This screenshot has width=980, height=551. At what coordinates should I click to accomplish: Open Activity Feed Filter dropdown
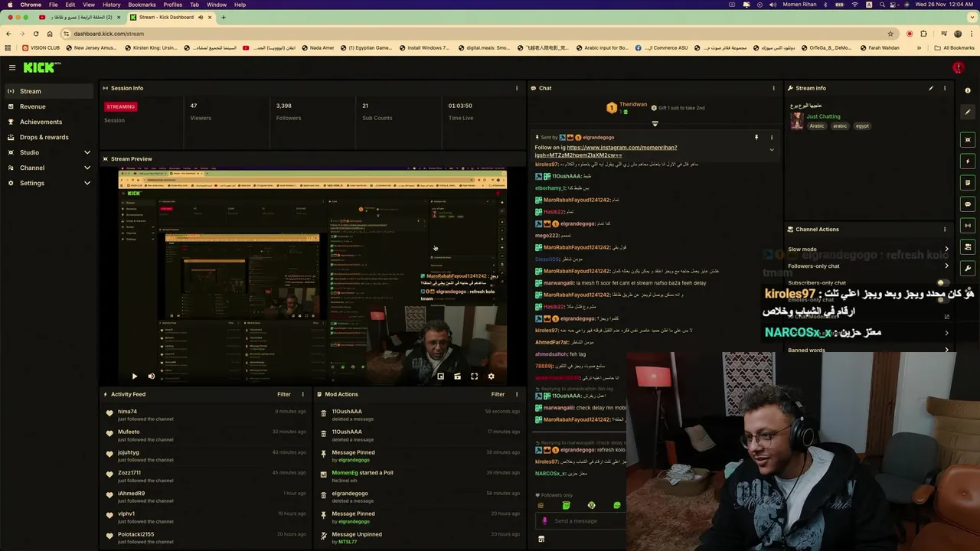(284, 394)
